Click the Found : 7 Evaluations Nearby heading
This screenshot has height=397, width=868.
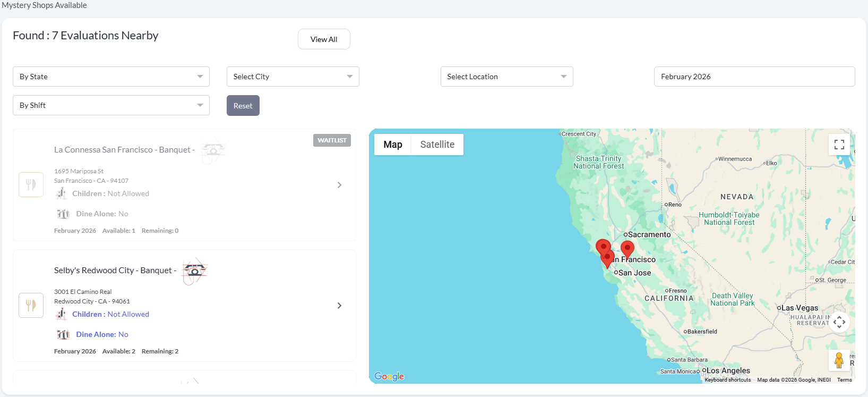click(85, 36)
